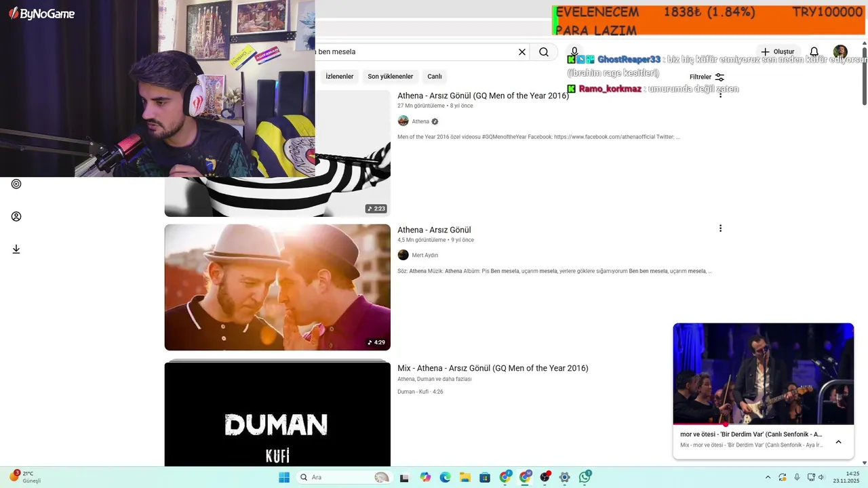
Task: Open the Downloads icon in the left sidebar
Action: click(x=16, y=249)
